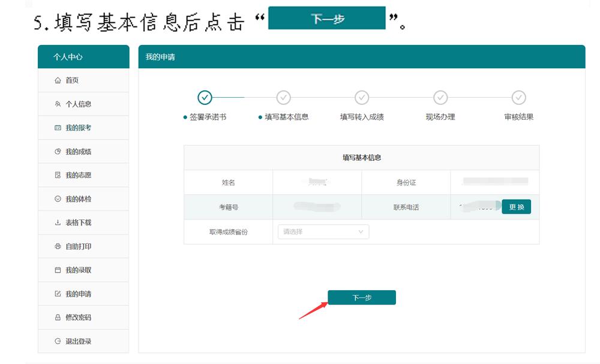Click the chevron arrow in province selector
The width and height of the screenshot is (600, 364).
tap(361, 231)
